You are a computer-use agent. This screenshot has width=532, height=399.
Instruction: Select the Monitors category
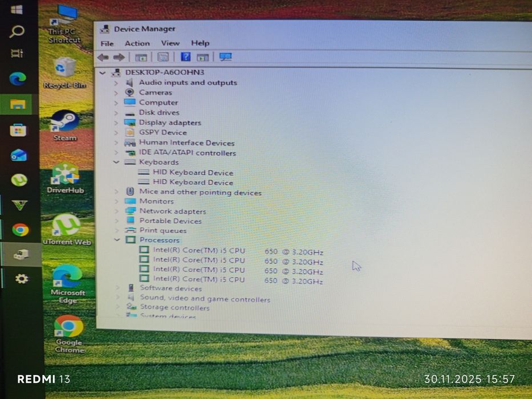coord(157,202)
